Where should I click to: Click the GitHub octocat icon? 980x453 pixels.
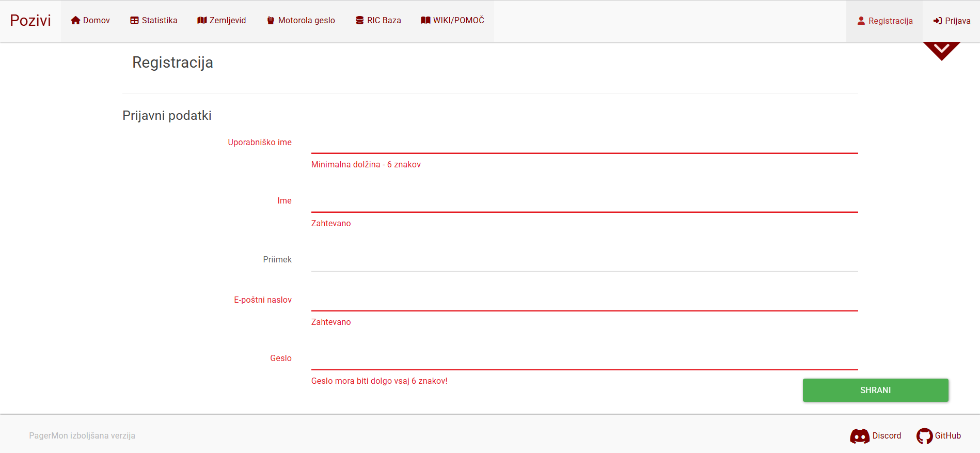click(x=925, y=436)
